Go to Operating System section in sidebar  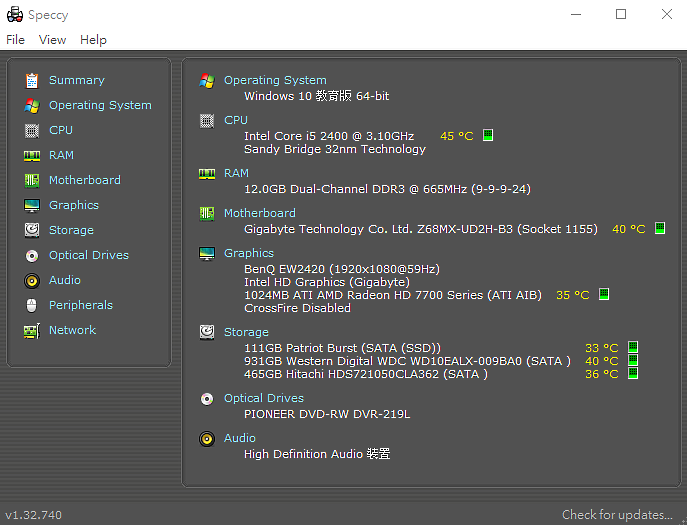100,105
